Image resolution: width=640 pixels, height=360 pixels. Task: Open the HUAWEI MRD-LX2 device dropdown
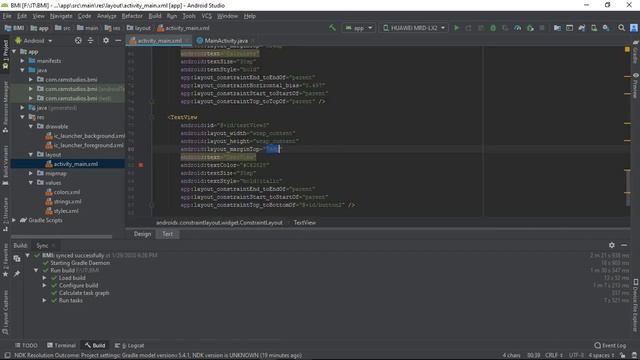coord(414,28)
